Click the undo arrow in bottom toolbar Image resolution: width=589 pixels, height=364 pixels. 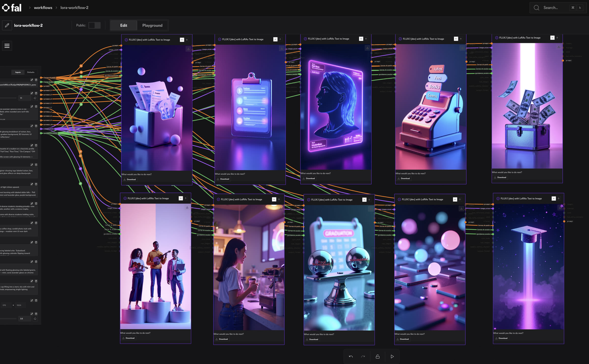(x=351, y=356)
